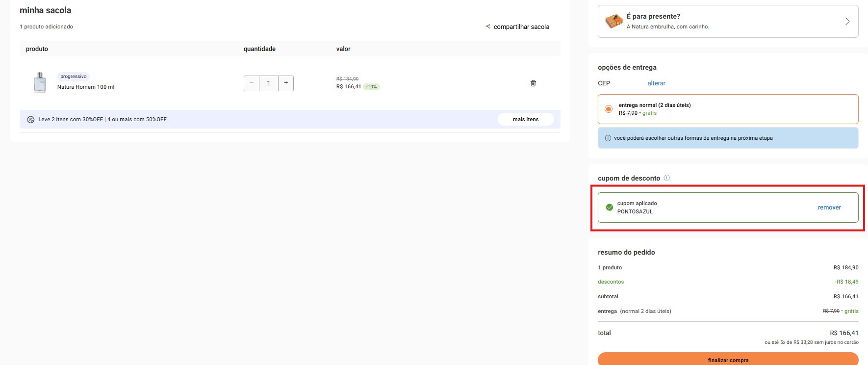Click the mais itens button
This screenshot has height=365, width=868.
point(526,119)
